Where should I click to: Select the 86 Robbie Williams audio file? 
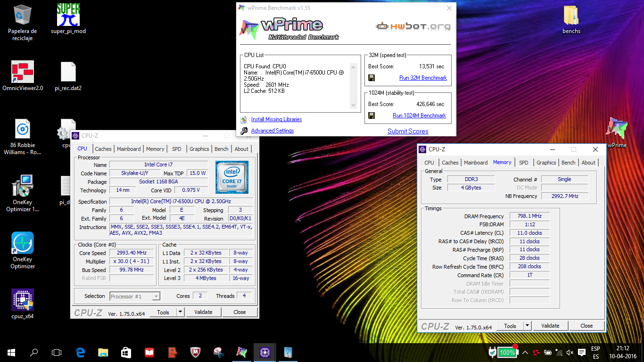(23, 137)
